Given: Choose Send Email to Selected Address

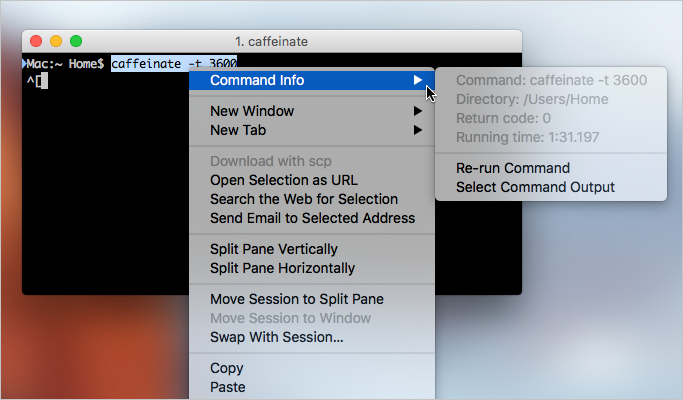Looking at the screenshot, I should [312, 218].
